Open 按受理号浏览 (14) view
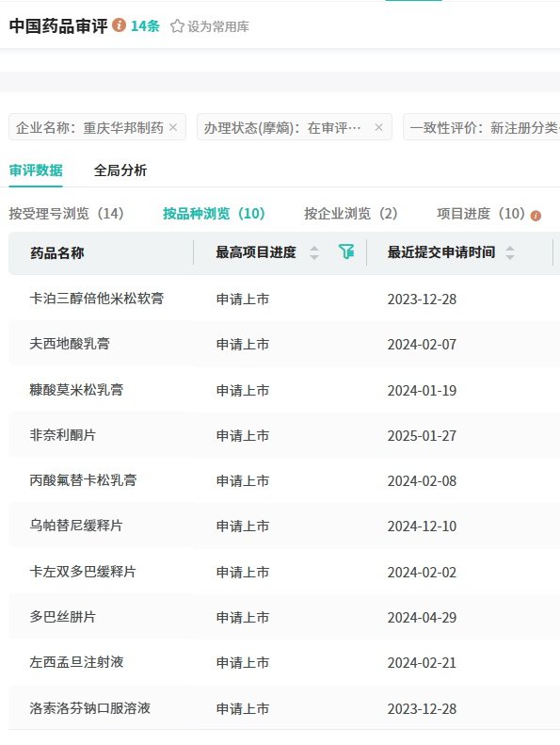Viewport: 560px width, 745px height. point(67,214)
